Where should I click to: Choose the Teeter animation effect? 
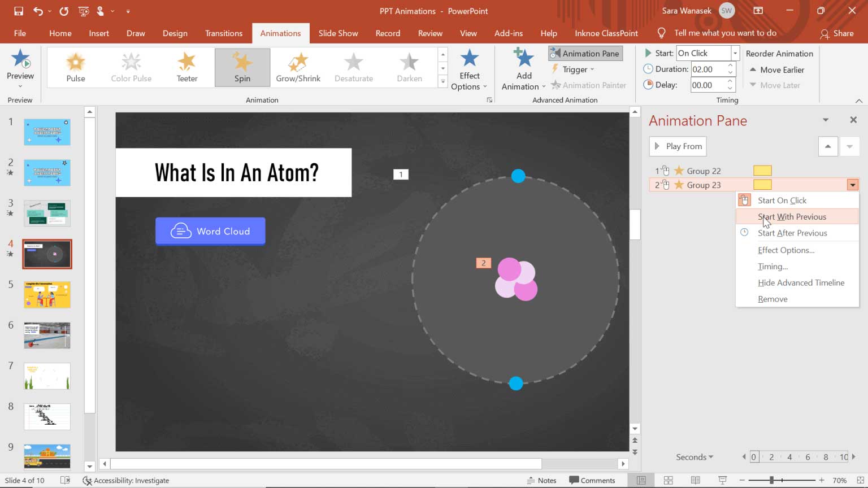click(x=186, y=67)
